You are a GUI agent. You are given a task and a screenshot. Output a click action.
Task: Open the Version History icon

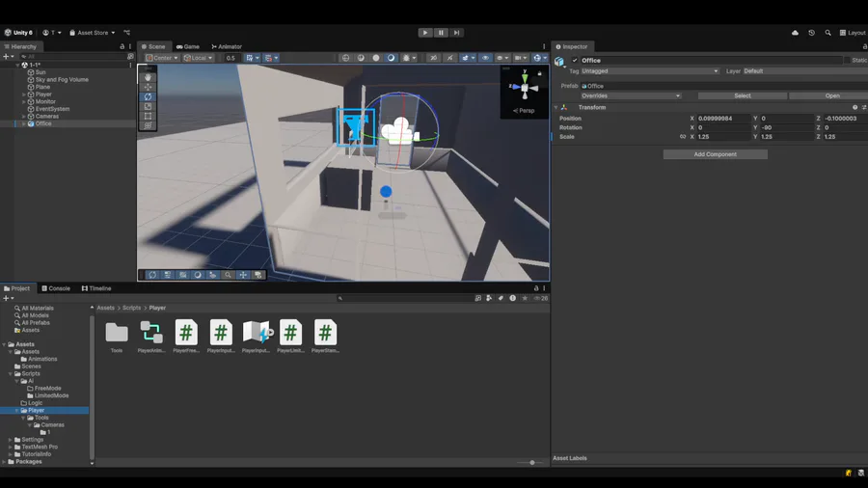point(811,33)
